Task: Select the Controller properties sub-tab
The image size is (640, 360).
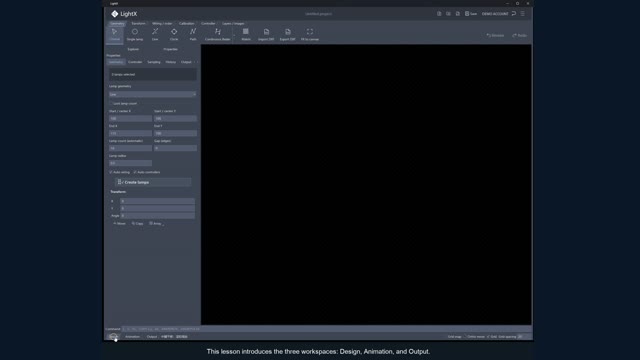Action: click(x=135, y=62)
